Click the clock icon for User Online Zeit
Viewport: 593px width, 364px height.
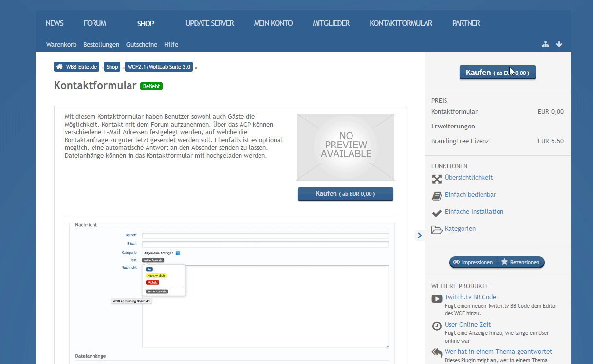[x=437, y=326]
